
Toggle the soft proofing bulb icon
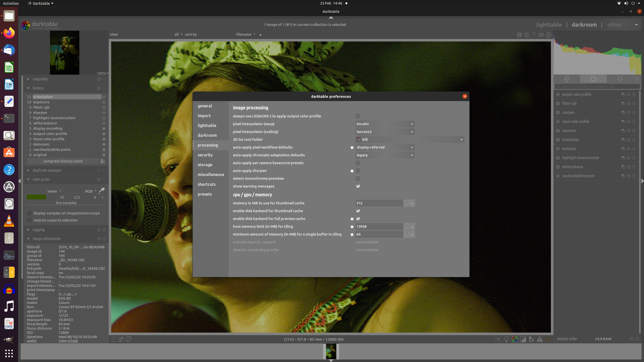pyautogui.click(x=506, y=339)
